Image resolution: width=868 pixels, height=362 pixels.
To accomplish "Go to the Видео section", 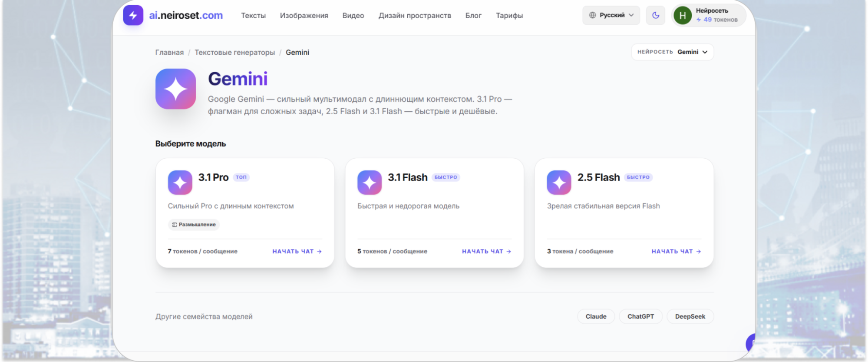I will (353, 16).
